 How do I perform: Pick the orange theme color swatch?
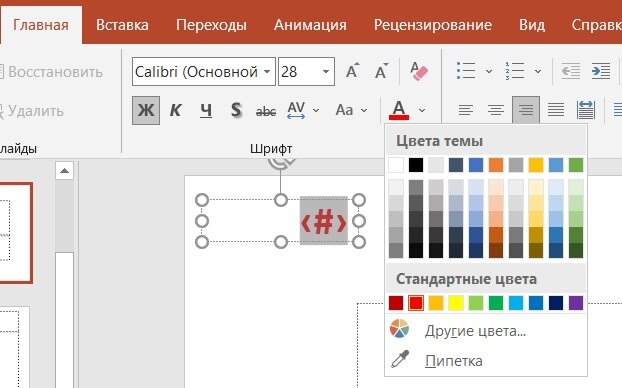pyautogui.click(x=496, y=165)
